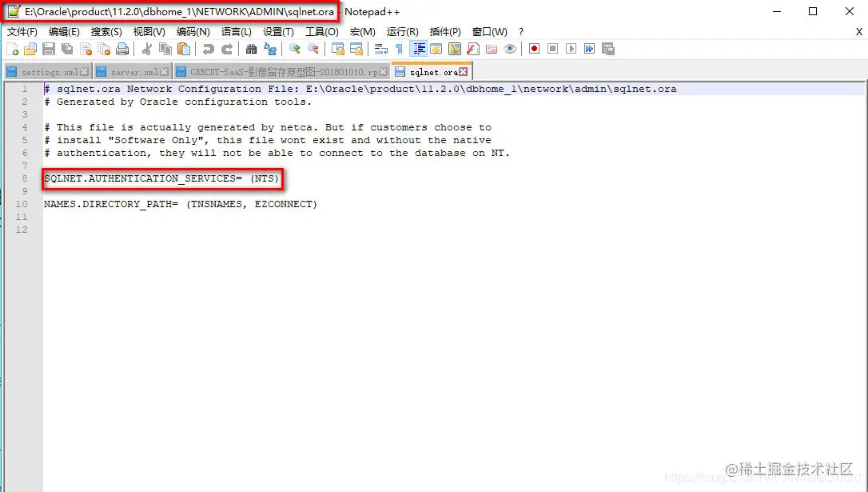Click the Close file toolbar icon

86,50
